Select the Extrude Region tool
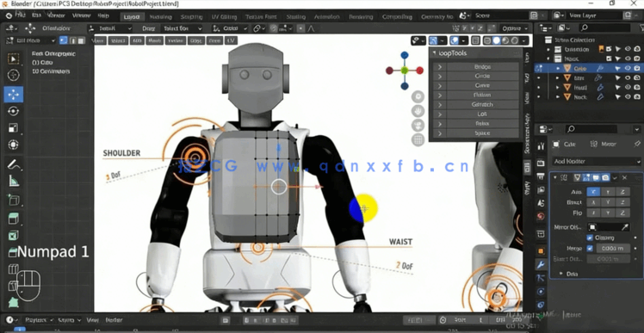 14,219
